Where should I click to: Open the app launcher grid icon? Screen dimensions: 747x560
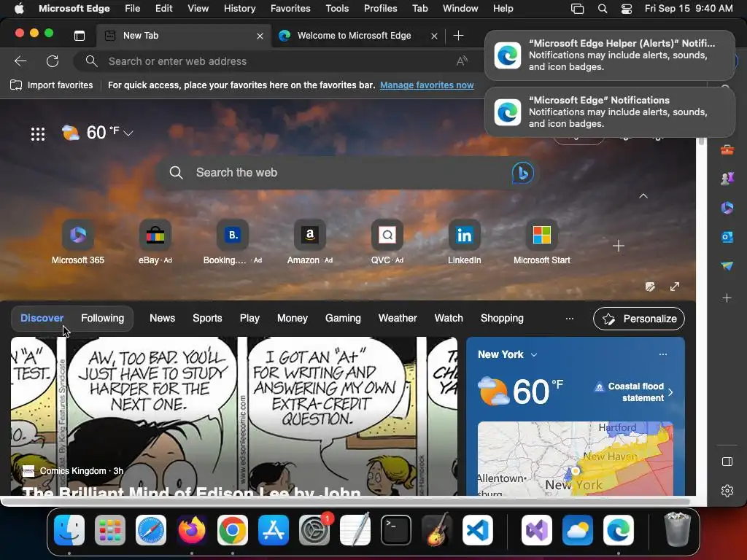[x=38, y=134]
